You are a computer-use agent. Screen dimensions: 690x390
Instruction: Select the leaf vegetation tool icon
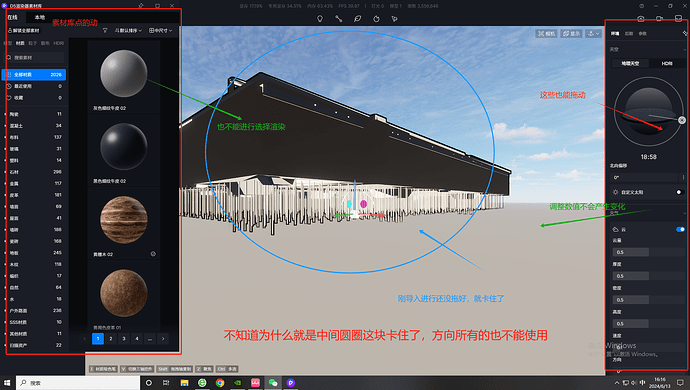(357, 18)
